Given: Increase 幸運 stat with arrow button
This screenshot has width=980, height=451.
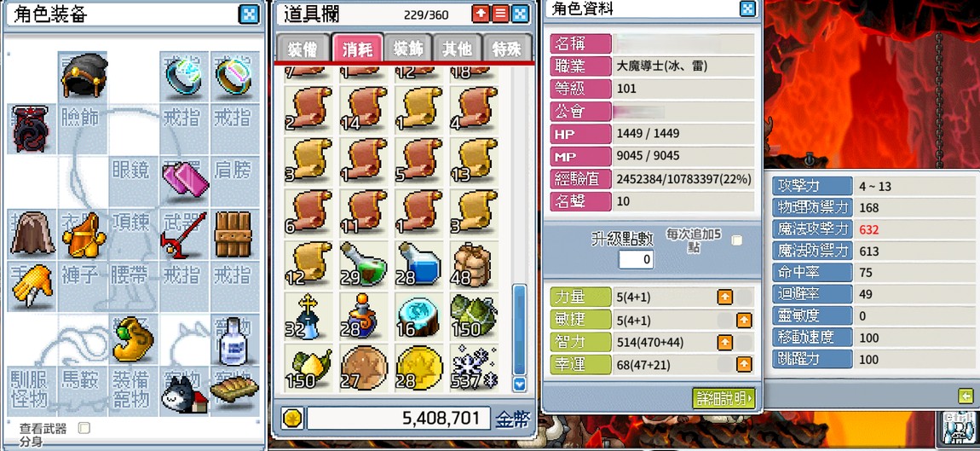Looking at the screenshot, I should coord(744,364).
